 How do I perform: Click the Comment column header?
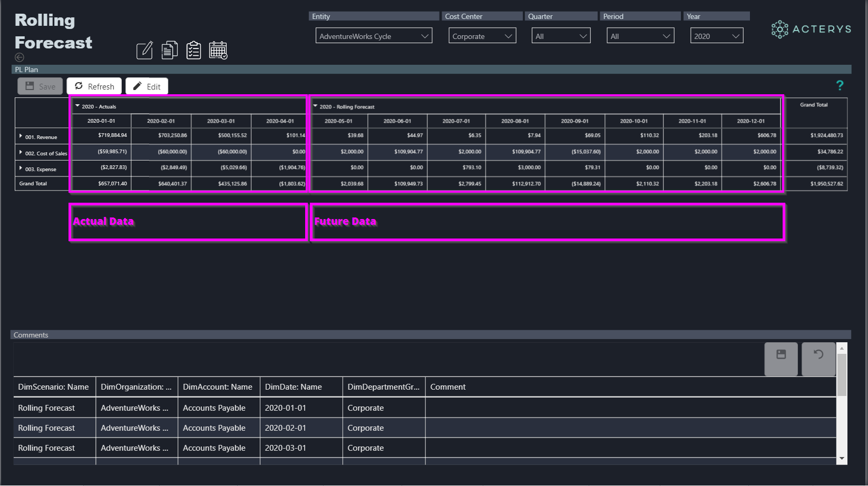[x=631, y=387]
